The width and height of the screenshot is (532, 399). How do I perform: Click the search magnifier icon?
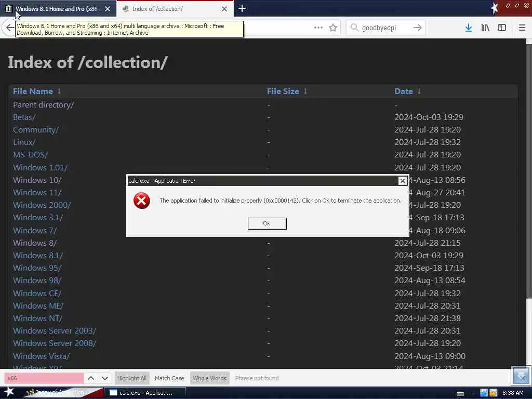[354, 28]
